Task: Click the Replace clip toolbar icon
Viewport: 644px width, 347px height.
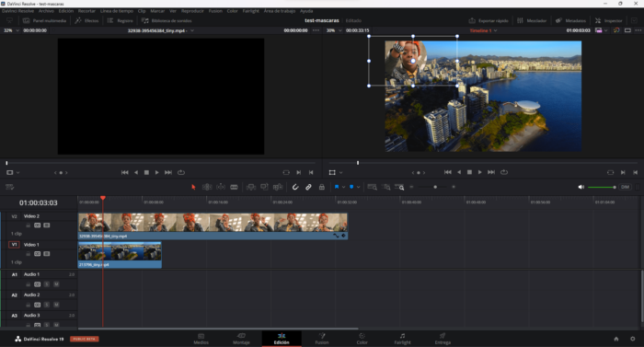Action: (278, 187)
